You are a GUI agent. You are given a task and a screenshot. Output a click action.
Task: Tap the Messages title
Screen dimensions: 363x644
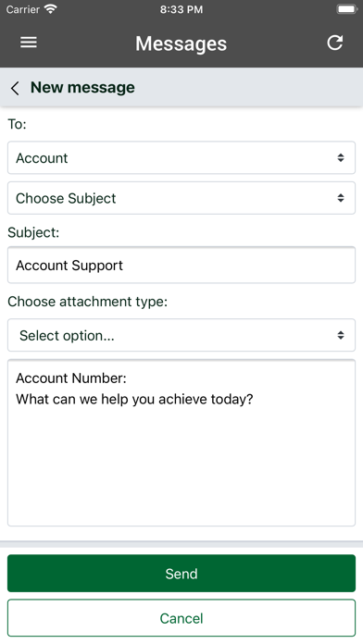click(x=181, y=43)
